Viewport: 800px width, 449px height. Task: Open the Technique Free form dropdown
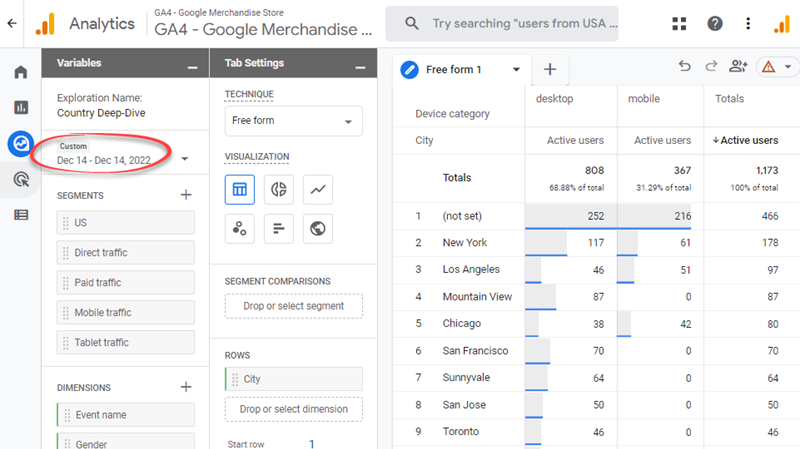click(x=293, y=121)
